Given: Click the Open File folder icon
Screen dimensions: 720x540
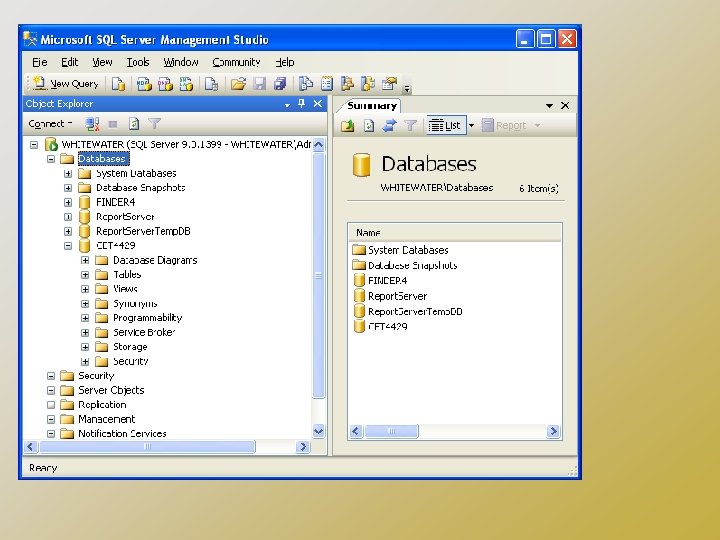Looking at the screenshot, I should 238,84.
